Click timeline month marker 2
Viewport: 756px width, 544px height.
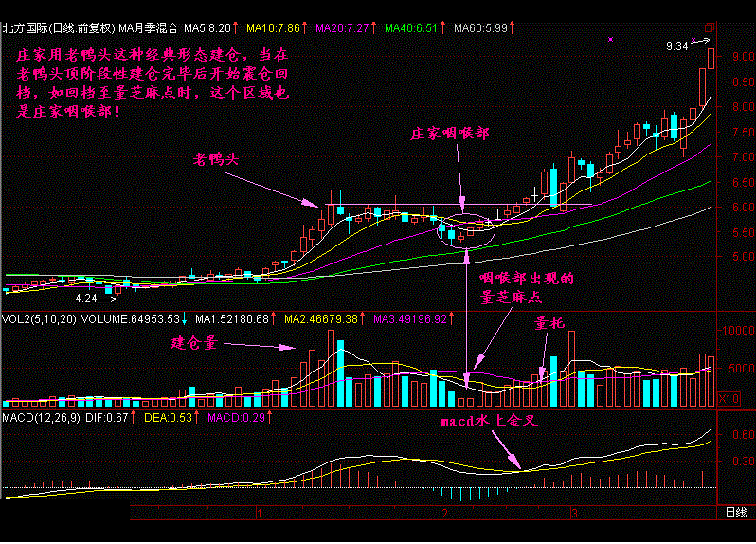(x=443, y=513)
